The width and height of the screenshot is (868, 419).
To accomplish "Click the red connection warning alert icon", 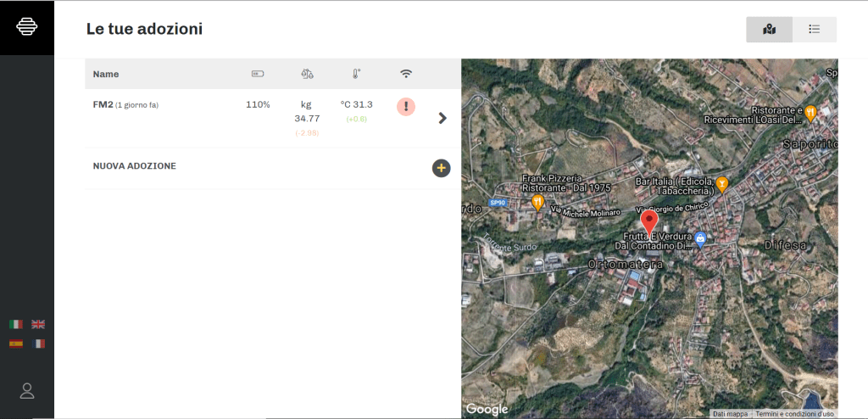I will click(406, 107).
